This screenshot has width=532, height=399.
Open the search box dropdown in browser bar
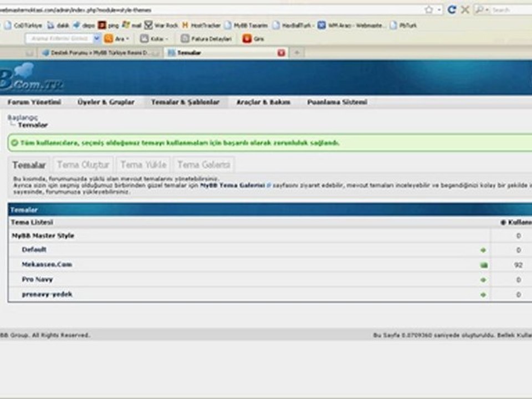[x=487, y=10]
